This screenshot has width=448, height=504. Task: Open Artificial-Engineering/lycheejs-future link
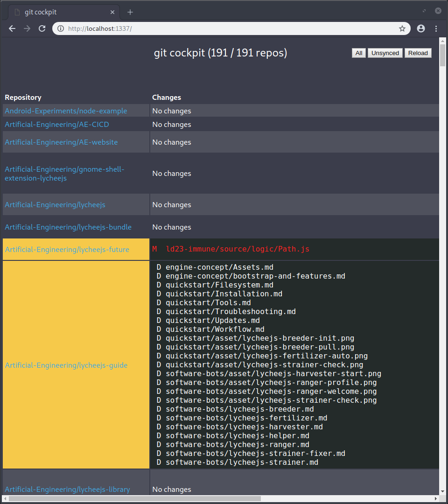tap(67, 249)
